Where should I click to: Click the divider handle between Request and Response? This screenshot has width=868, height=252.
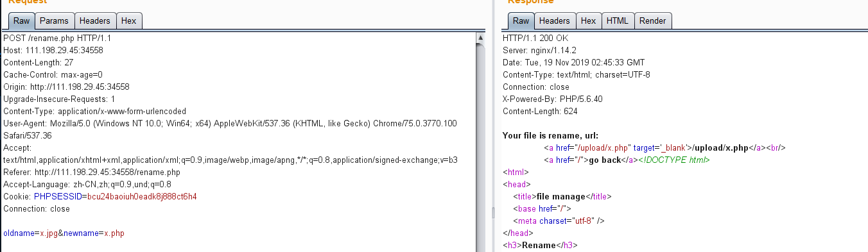pyautogui.click(x=494, y=213)
